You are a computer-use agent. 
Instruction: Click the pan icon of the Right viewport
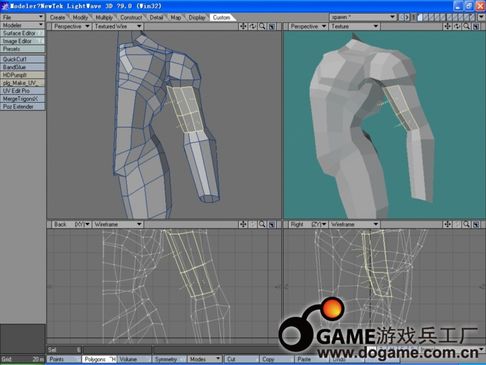click(x=447, y=224)
